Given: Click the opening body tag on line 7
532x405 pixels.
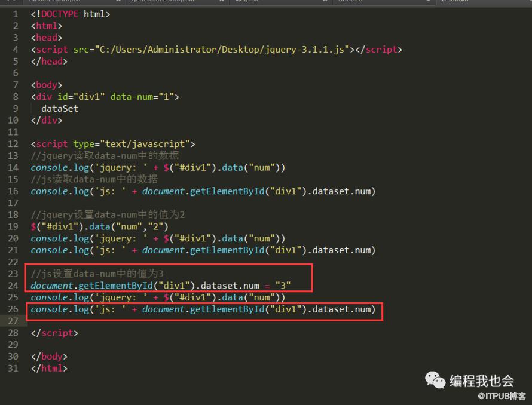Looking at the screenshot, I should pos(47,85).
